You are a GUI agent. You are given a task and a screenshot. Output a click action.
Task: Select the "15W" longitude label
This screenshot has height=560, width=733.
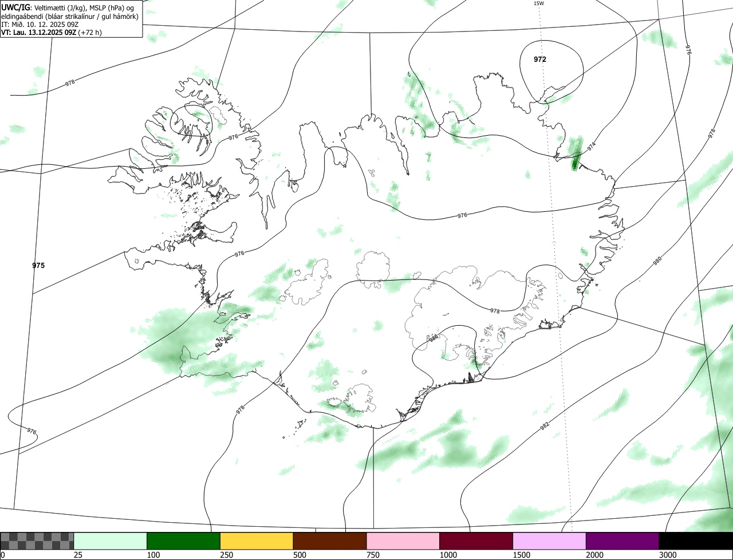point(538,3)
